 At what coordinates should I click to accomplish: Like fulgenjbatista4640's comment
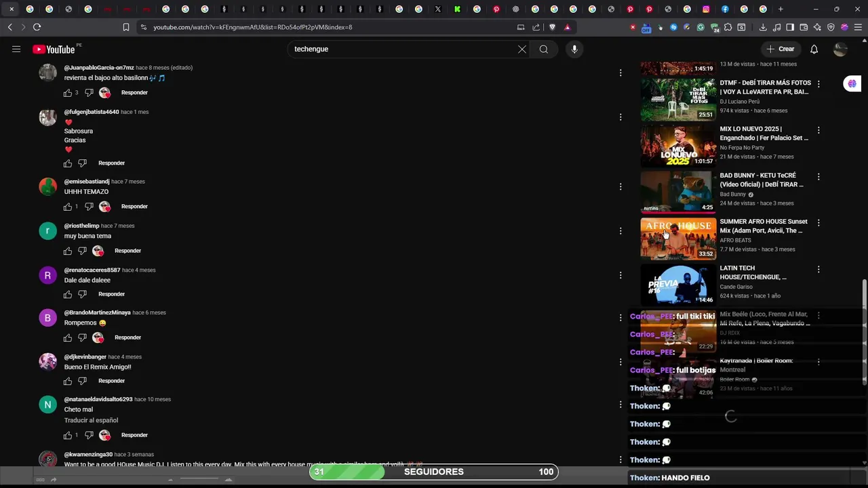pyautogui.click(x=68, y=163)
